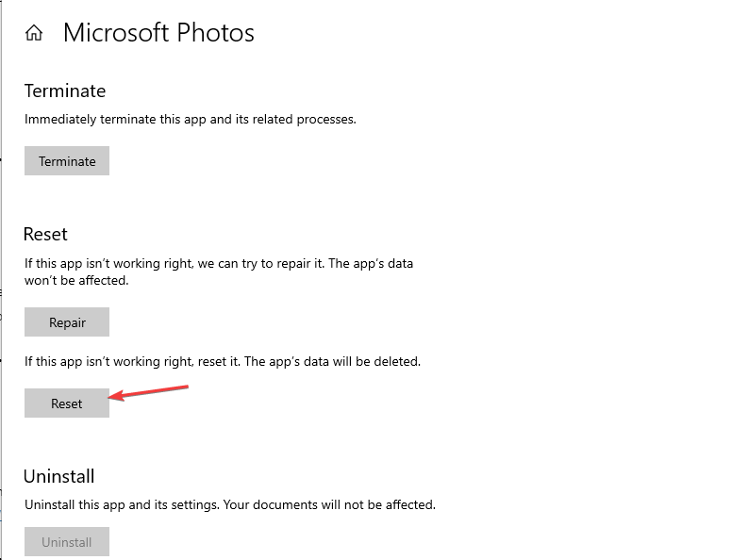
Task: Click text 'If this app isn't working right, reset it'
Action: [133, 362]
